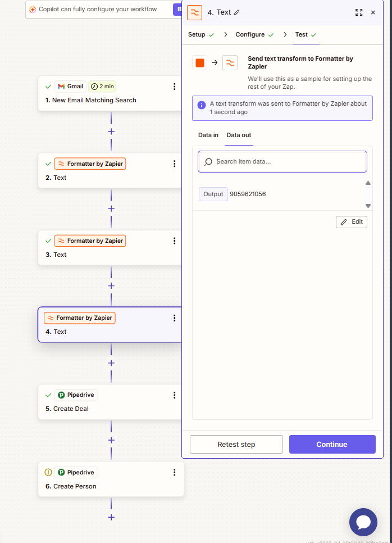Open three-dot menu for step 3 Text

point(174,241)
